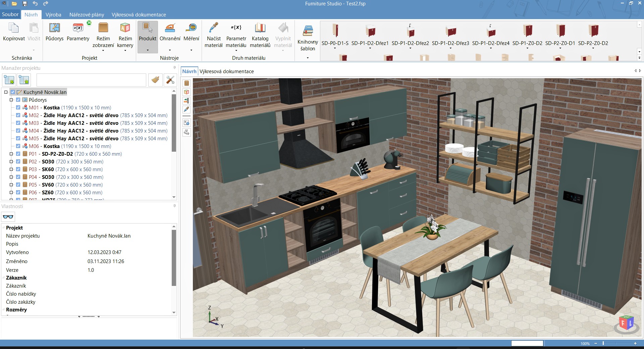Uncheck M01 - Kostka visibility checkbox
Screen dimensions: 644x349
18,107
